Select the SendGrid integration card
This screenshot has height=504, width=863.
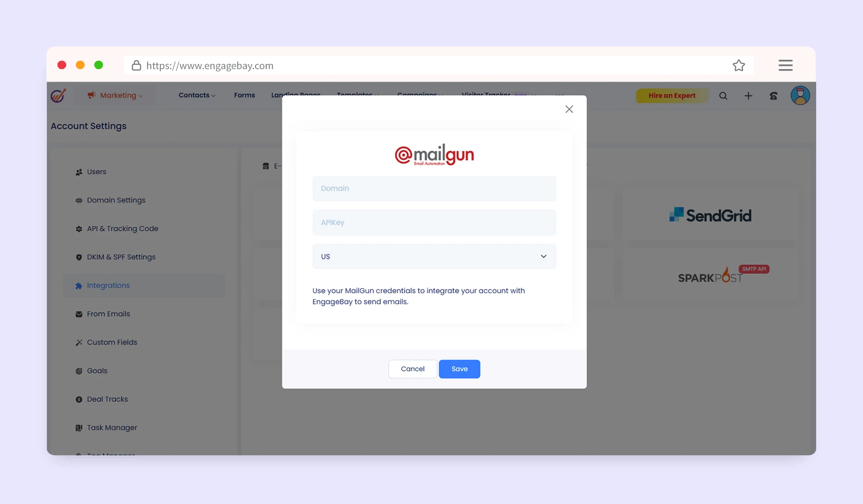tap(710, 215)
